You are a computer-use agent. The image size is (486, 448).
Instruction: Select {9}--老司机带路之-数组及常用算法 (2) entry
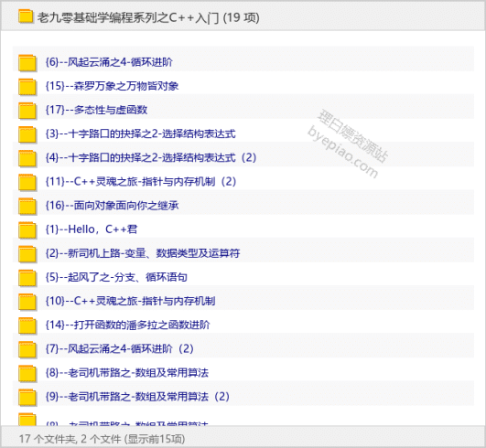137,396
